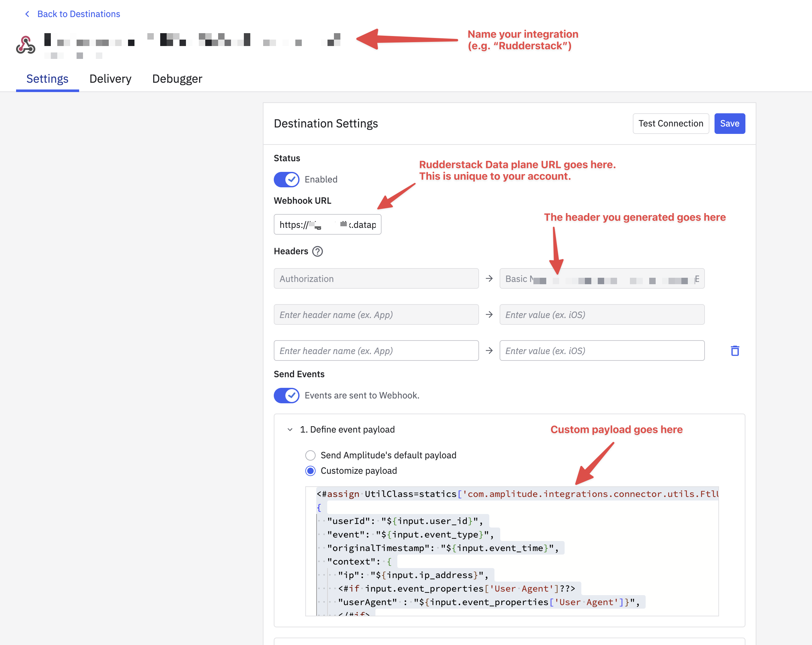Image resolution: width=812 pixels, height=645 pixels.
Task: Toggle the Enabled status switch
Action: click(286, 179)
